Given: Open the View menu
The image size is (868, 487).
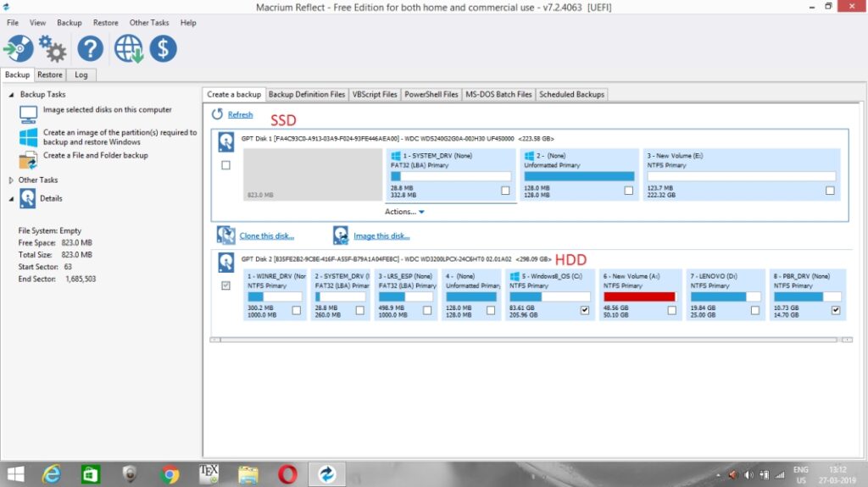Looking at the screenshot, I should tap(37, 23).
